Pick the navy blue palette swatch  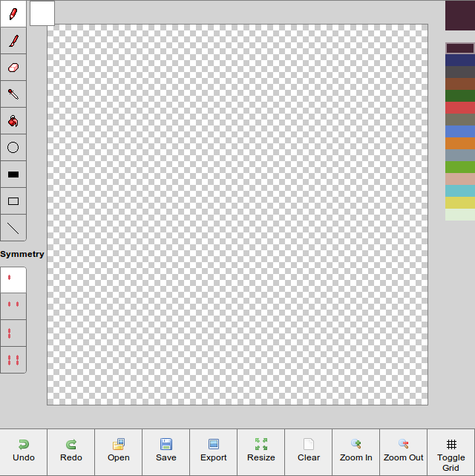click(x=460, y=60)
